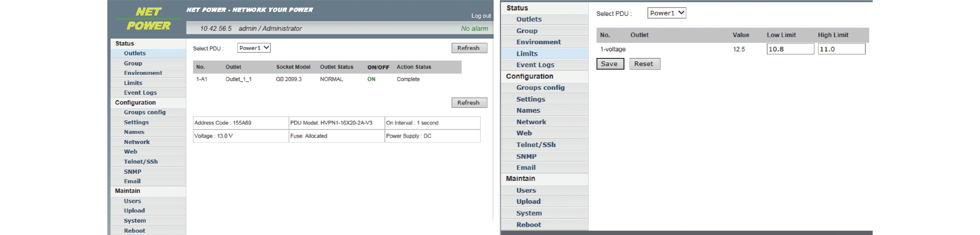Click the NORMAL outlet status cell
980x235 pixels.
pyautogui.click(x=331, y=79)
